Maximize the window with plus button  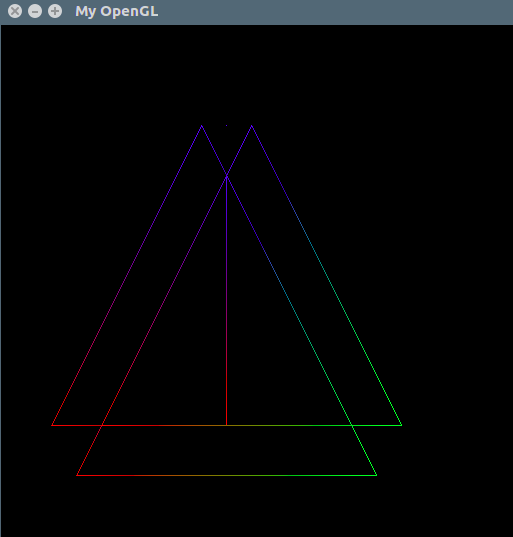[x=55, y=11]
